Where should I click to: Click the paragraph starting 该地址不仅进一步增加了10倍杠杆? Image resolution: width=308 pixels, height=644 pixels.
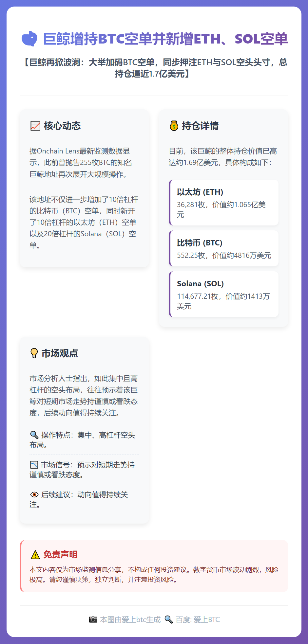tap(84, 223)
